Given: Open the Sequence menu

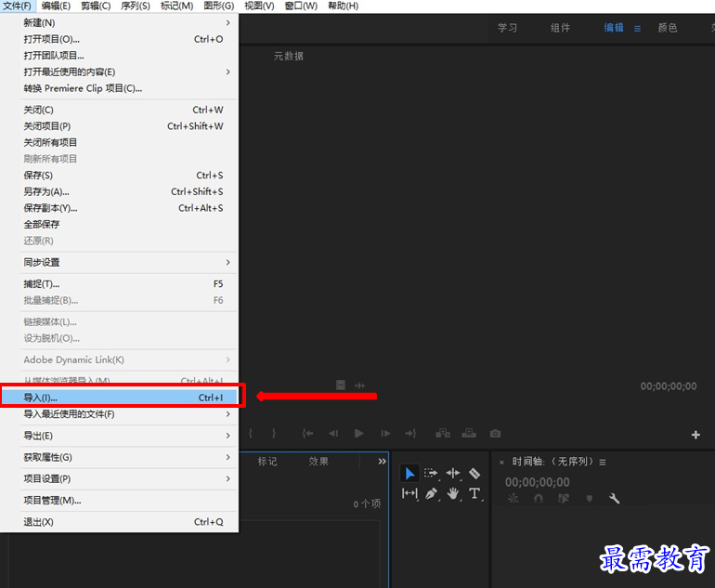Looking at the screenshot, I should [x=136, y=6].
